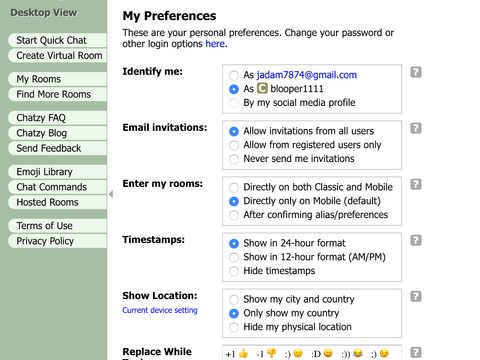Click the C badge icon beside blooper1111
480x360 pixels.
(x=262, y=88)
